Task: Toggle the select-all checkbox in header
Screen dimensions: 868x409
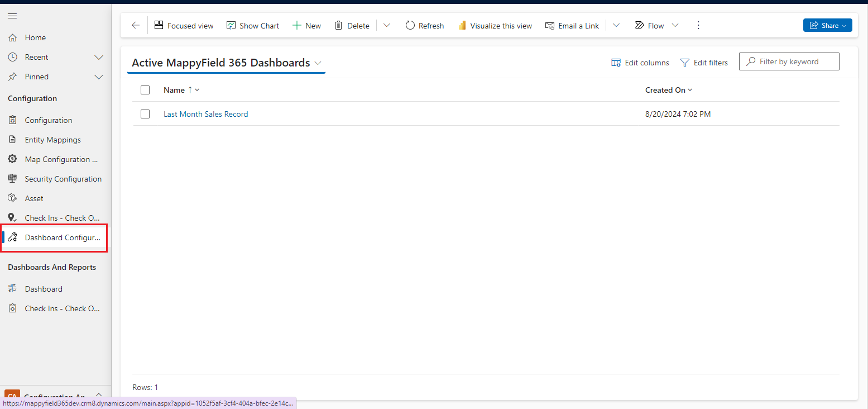Action: (145, 90)
